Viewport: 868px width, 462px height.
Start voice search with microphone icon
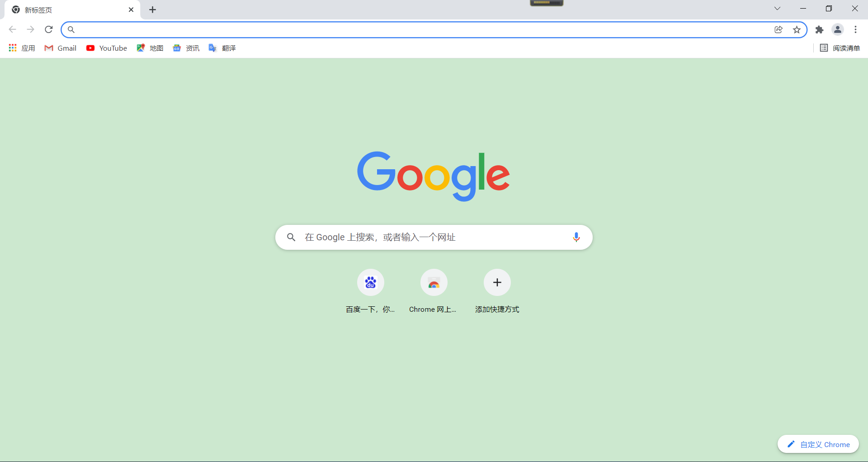tap(576, 237)
